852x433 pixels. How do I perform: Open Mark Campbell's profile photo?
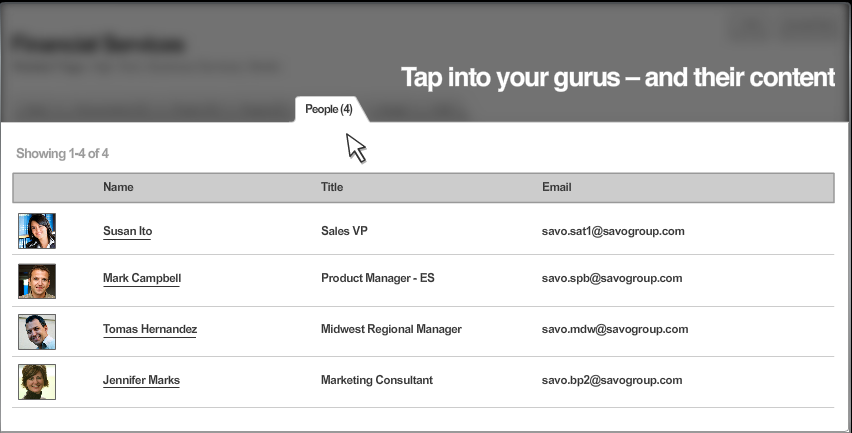(x=37, y=280)
